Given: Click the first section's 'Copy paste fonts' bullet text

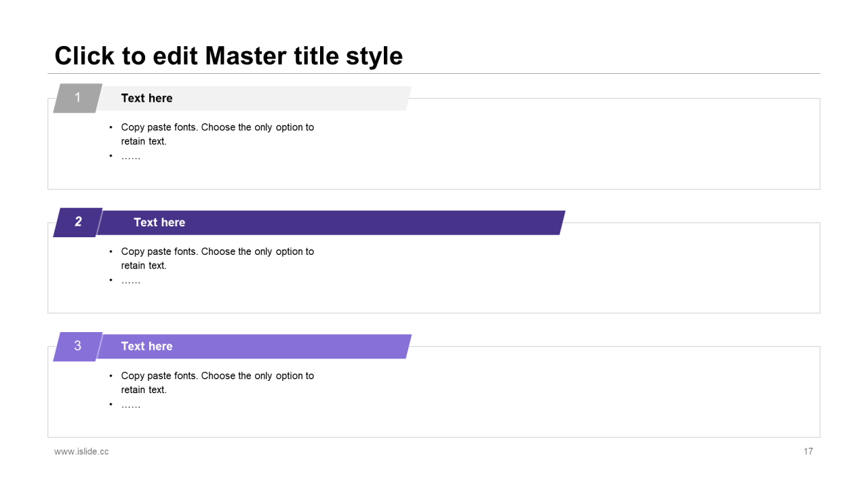Looking at the screenshot, I should click(217, 134).
